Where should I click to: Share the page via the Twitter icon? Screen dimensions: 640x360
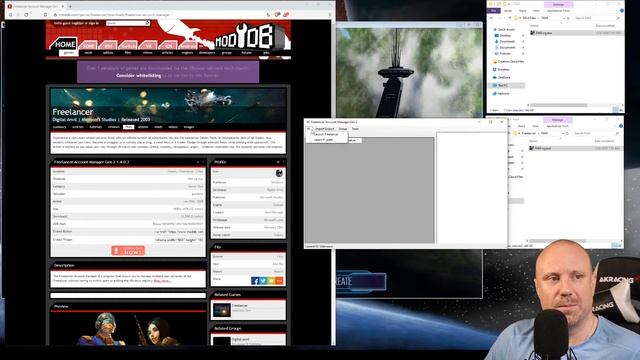(263, 281)
